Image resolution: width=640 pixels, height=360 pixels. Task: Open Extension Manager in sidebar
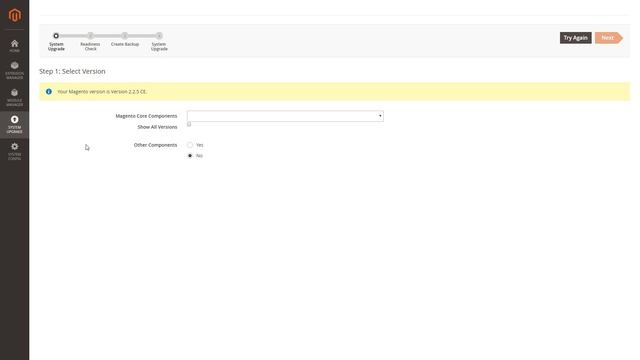pyautogui.click(x=14, y=70)
